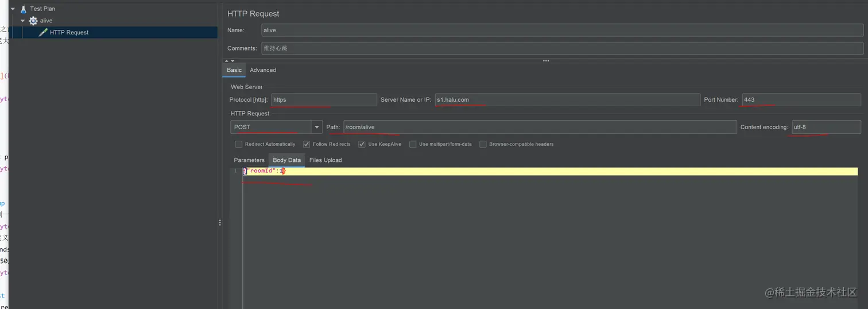Uncheck the Use KeepAlive checkbox
The image size is (868, 309).
coord(362,144)
